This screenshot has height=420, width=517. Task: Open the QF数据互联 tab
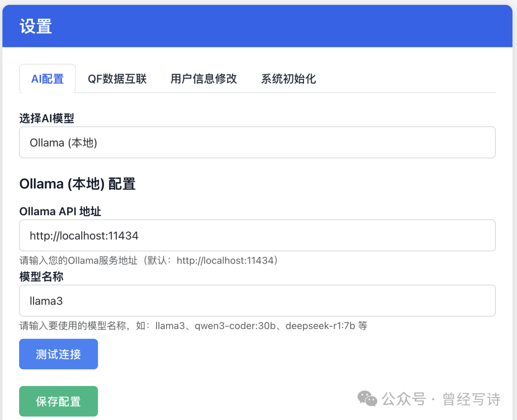117,79
